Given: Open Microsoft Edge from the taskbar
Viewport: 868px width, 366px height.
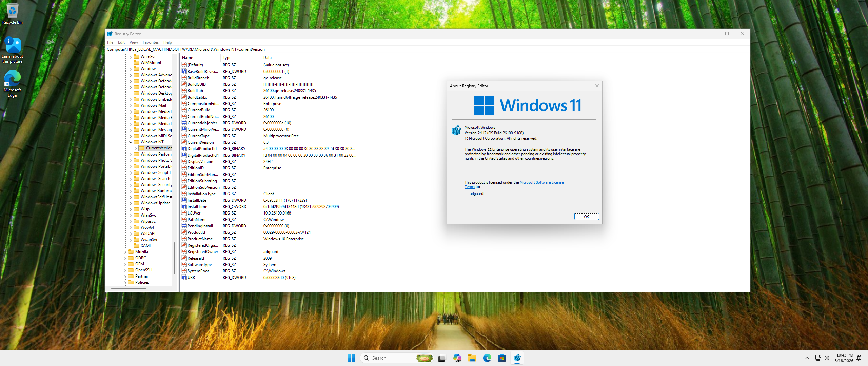Looking at the screenshot, I should [x=487, y=358].
